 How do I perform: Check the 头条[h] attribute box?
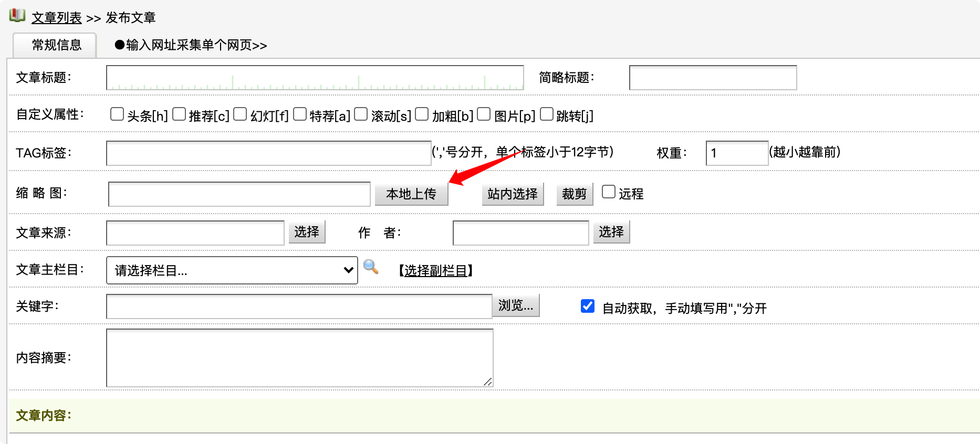[117, 114]
